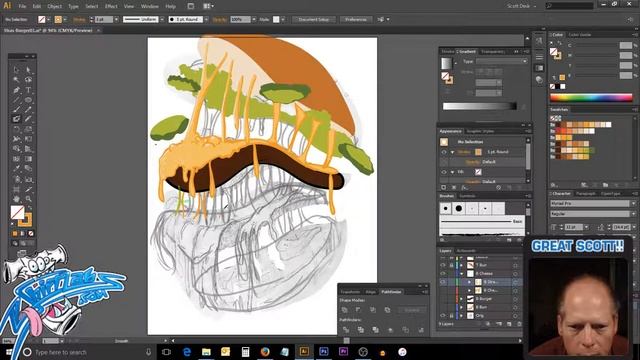Expand the 7 Bun layer
Image resolution: width=640 pixels, height=360 pixels.
tap(462, 265)
